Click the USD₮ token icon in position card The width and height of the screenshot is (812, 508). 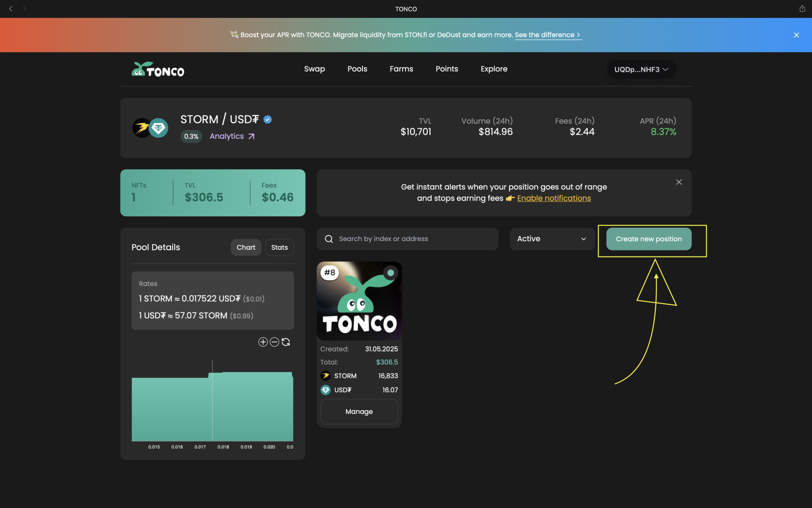326,390
